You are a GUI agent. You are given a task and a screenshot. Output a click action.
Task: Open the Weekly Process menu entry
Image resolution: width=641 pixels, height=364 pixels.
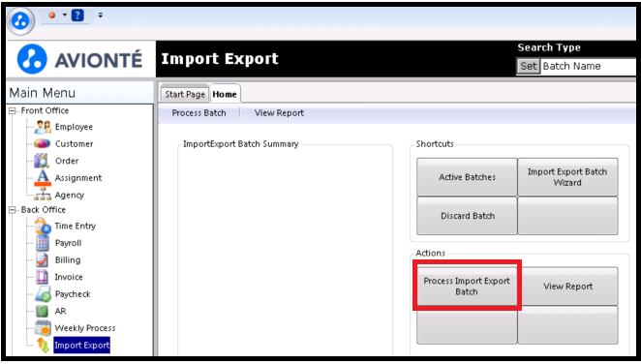pyautogui.click(x=85, y=328)
